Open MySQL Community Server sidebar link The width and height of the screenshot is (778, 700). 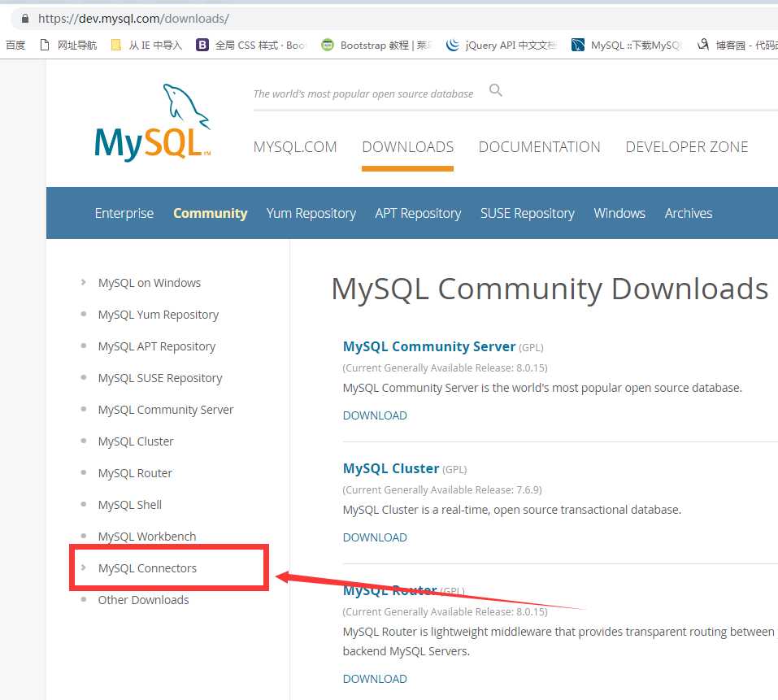point(166,410)
